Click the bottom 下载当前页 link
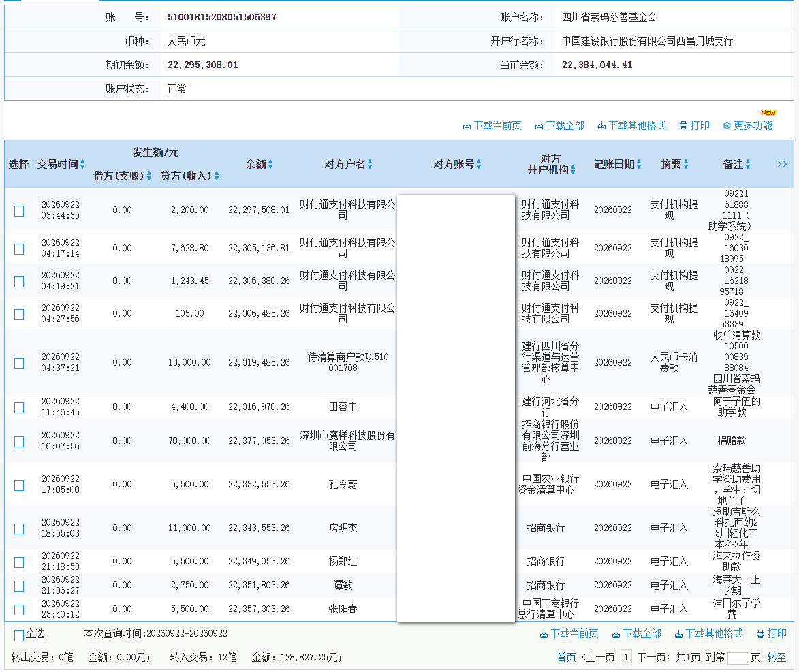Screen dimensions: 799x672 pyautogui.click(x=569, y=633)
